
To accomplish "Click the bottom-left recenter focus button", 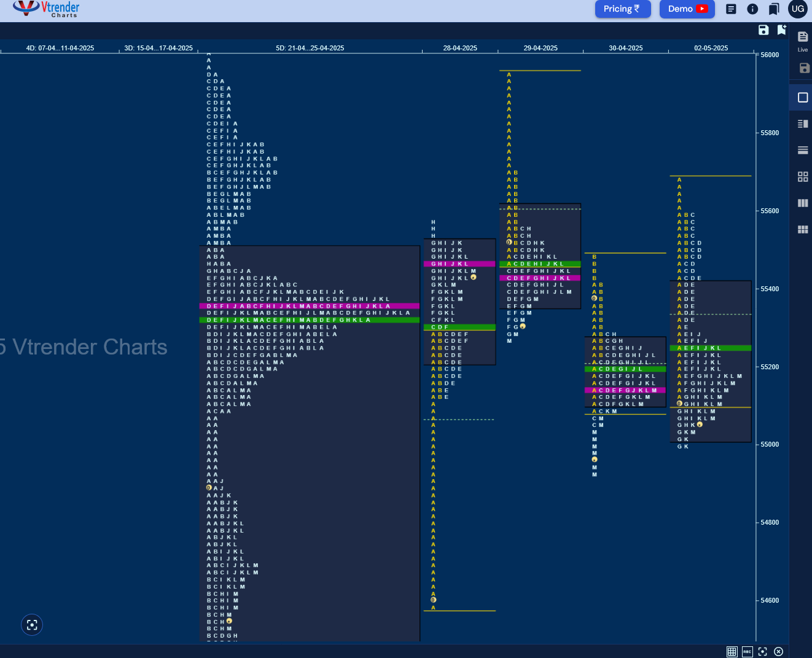I will coord(32,625).
